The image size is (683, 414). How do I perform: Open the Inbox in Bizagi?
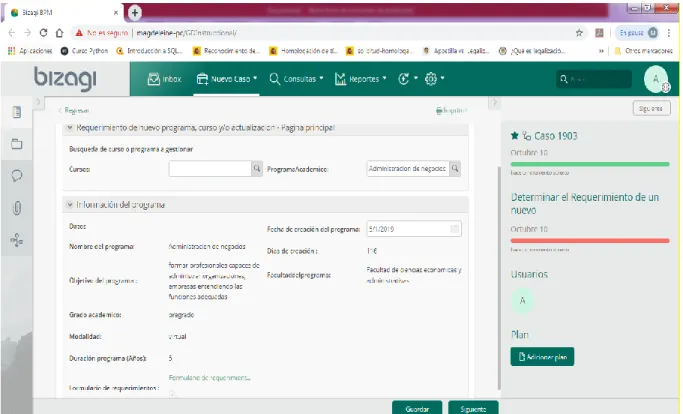[164, 79]
